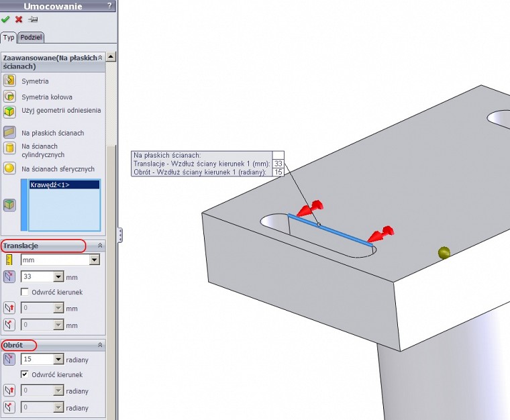Image resolution: width=510 pixels, height=420 pixels.
Task: Click the olive sphere marker on the model
Action: [444, 252]
